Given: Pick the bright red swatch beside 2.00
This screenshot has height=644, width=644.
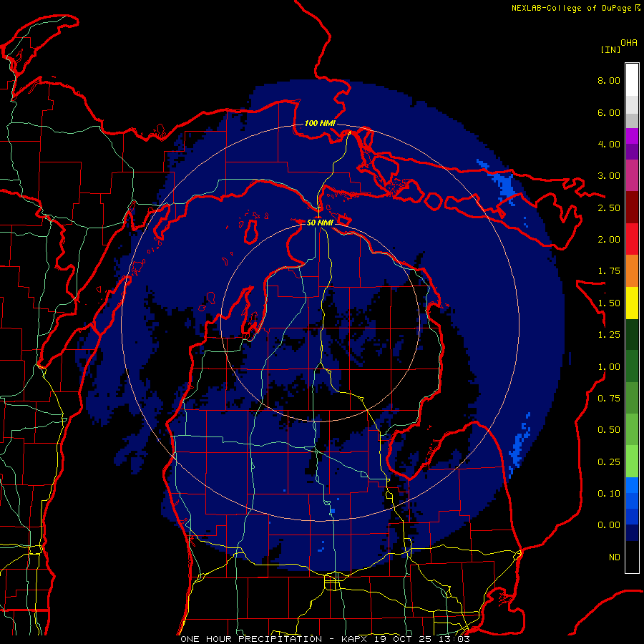Looking at the screenshot, I should coord(632,239).
